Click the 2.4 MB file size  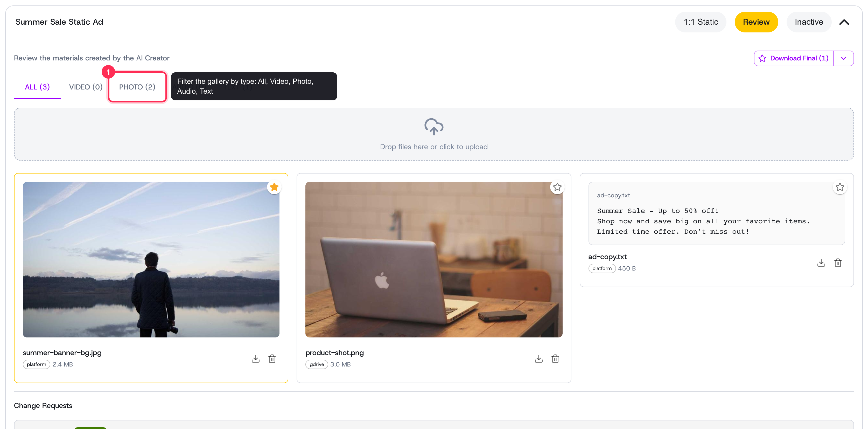coord(63,364)
